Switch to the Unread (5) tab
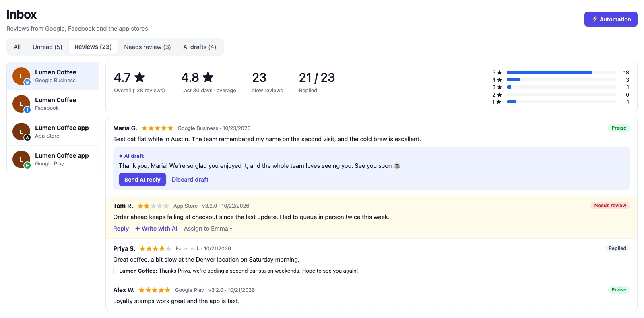 coord(47,47)
